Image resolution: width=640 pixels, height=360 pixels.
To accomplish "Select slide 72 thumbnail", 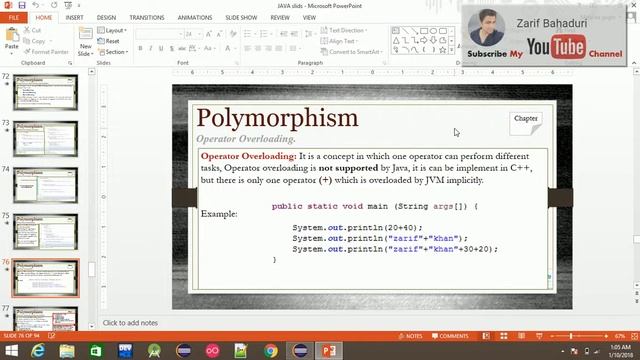I will point(45,92).
